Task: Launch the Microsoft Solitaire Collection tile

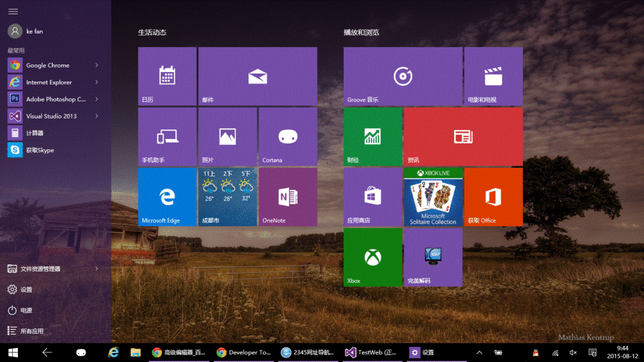Action: click(433, 197)
